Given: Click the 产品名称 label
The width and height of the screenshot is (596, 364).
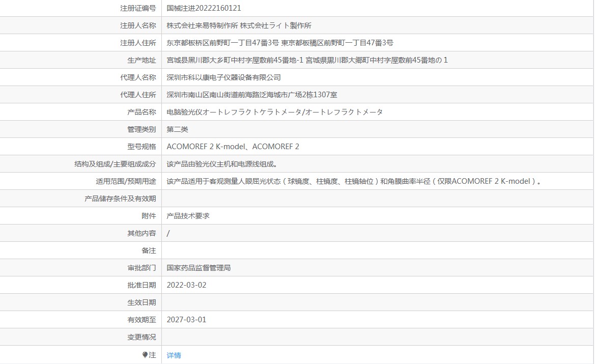Looking at the screenshot, I should coord(141,112).
